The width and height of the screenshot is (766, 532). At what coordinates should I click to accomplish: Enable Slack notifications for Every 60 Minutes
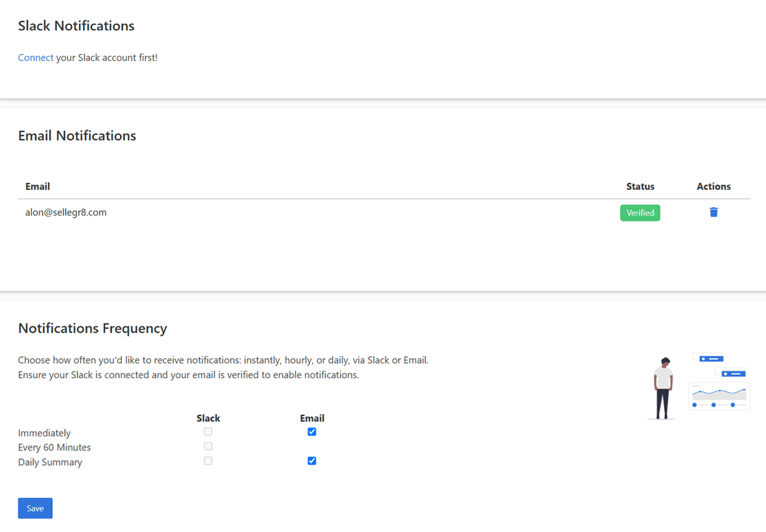coord(208,446)
